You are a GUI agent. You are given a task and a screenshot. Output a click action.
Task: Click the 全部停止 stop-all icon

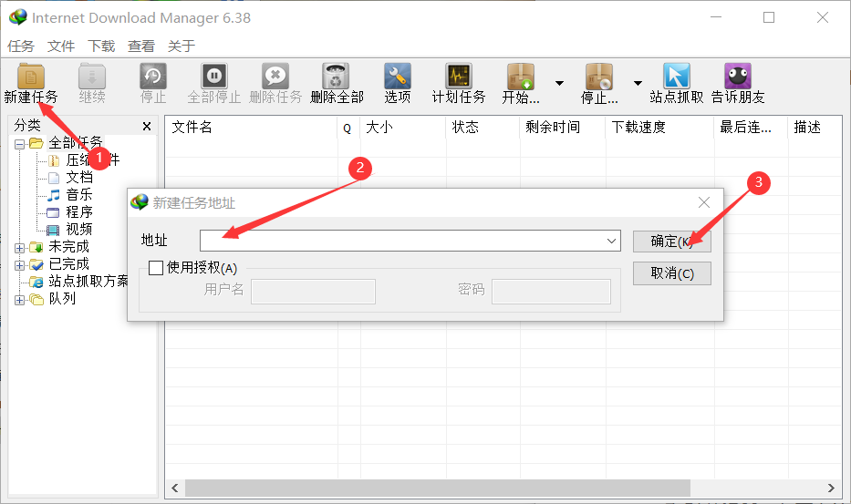pyautogui.click(x=214, y=76)
